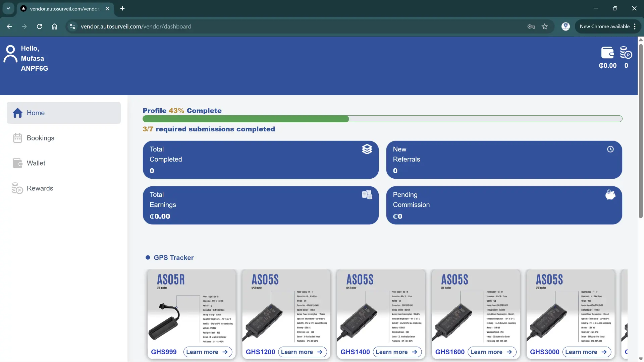644x362 pixels.
Task: Open the New Referrals stats card
Action: [504, 160]
